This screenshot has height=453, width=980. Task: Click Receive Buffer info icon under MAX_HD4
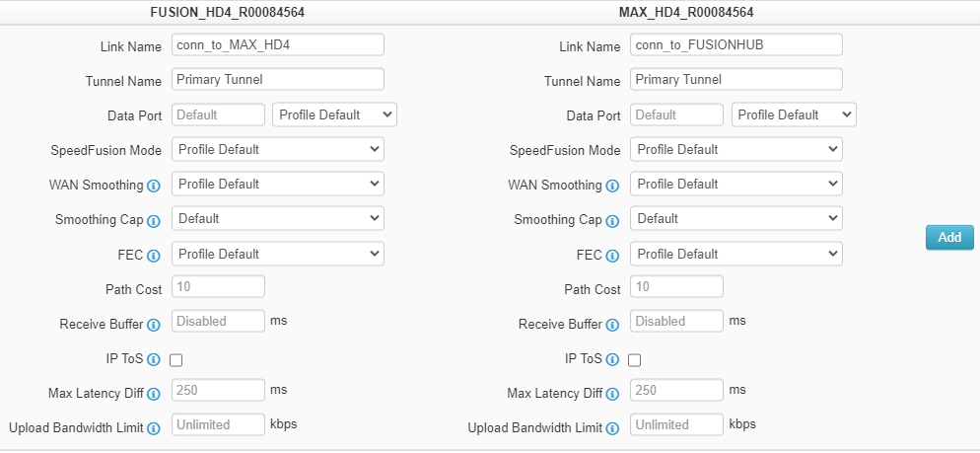click(x=612, y=325)
